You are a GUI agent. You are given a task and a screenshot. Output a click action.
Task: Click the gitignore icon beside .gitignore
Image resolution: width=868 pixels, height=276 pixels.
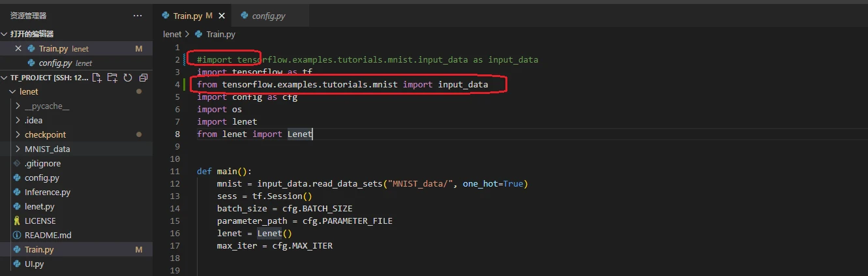pyautogui.click(x=17, y=164)
